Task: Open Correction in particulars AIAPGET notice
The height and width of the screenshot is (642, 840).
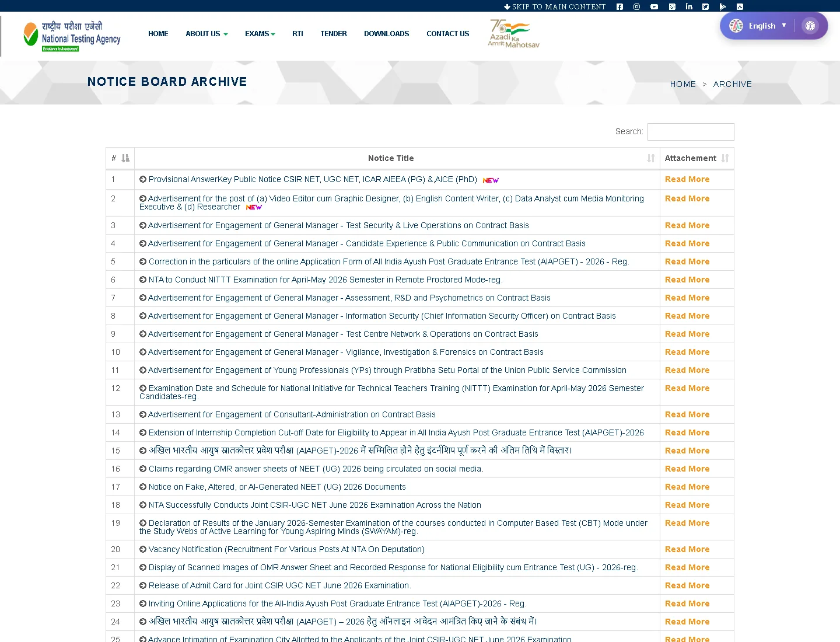Action: point(388,262)
